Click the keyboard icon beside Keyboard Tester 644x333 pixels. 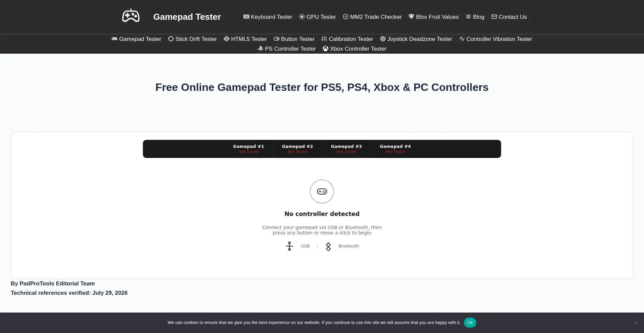246,17
